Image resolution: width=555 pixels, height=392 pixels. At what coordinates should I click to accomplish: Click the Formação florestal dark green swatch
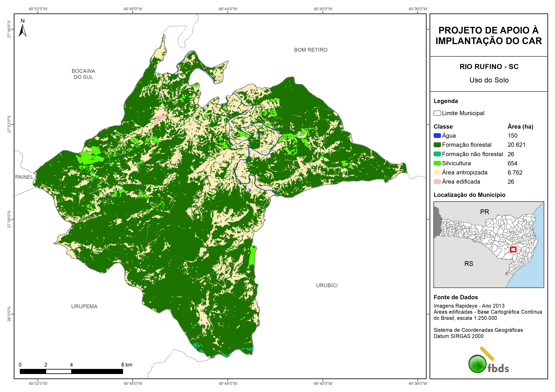pyautogui.click(x=437, y=145)
